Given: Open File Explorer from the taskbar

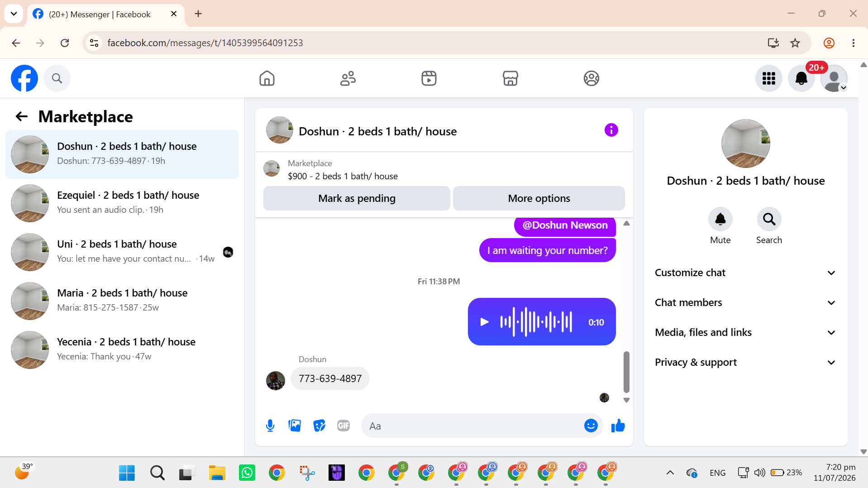Looking at the screenshot, I should tap(217, 473).
